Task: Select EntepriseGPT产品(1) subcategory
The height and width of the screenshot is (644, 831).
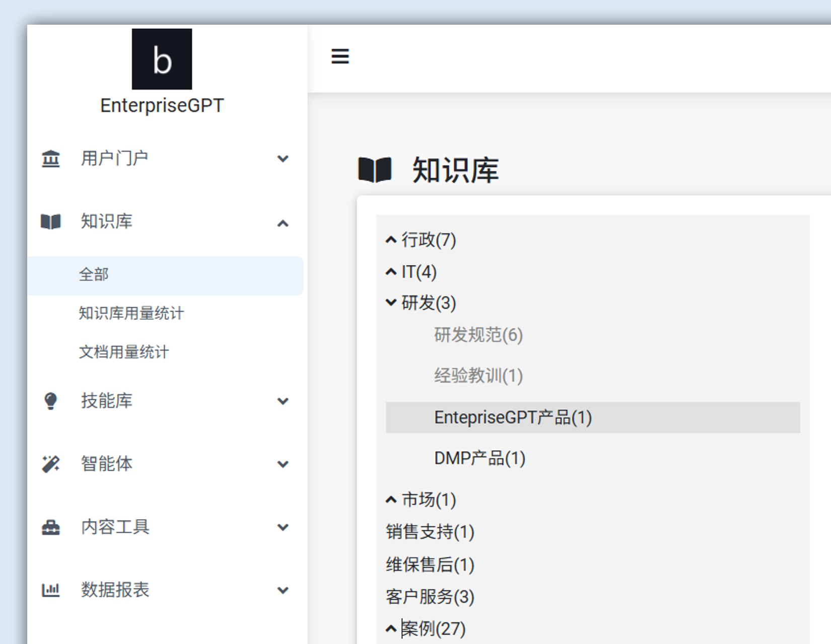Action: (593, 417)
